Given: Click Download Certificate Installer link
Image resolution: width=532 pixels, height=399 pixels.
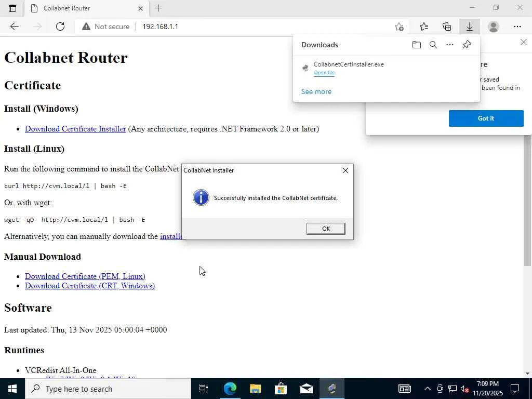Looking at the screenshot, I should pyautogui.click(x=75, y=129).
